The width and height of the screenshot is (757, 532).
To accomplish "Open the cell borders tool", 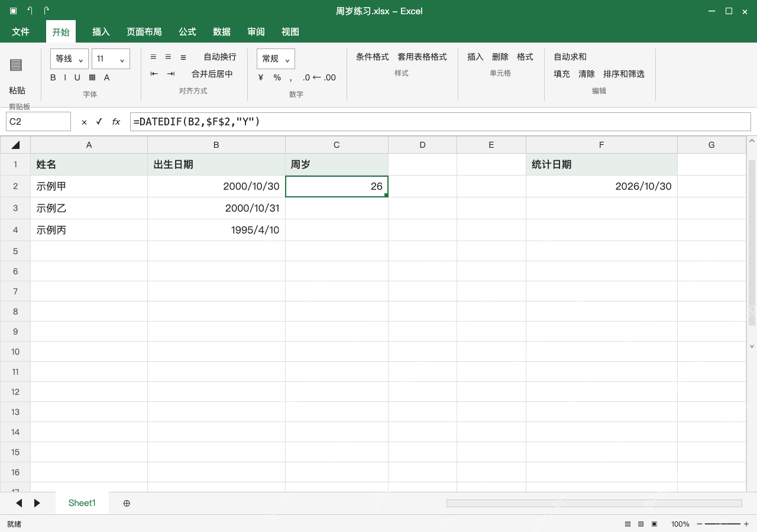I will (92, 77).
